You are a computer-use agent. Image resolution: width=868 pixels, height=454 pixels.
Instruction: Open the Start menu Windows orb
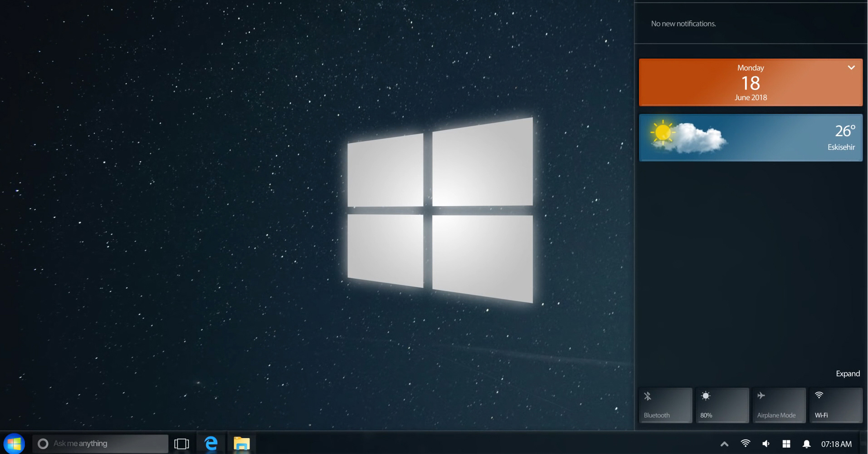[14, 444]
